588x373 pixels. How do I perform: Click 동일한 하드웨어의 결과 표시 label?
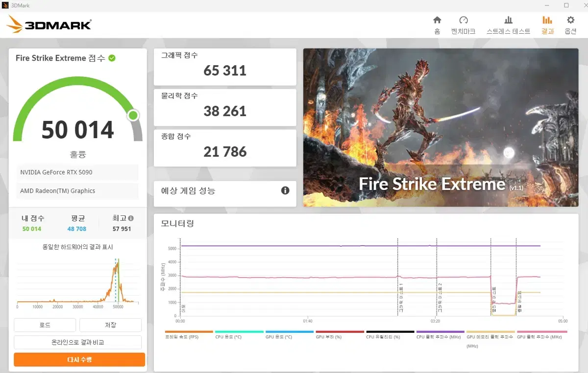tap(77, 247)
